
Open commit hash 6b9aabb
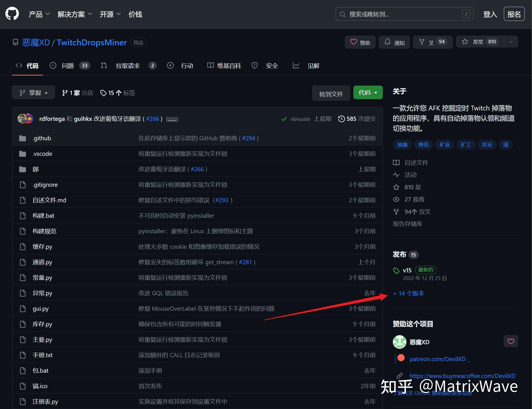click(300, 119)
